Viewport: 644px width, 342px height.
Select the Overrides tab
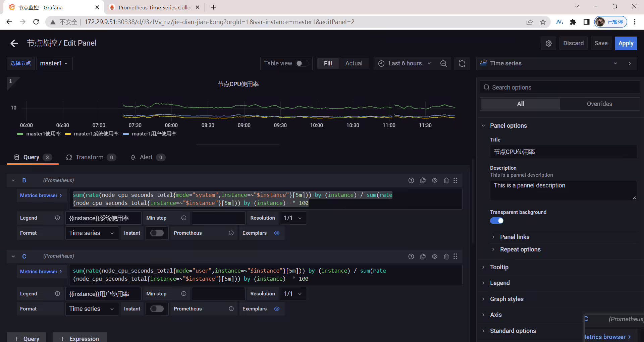(x=599, y=104)
